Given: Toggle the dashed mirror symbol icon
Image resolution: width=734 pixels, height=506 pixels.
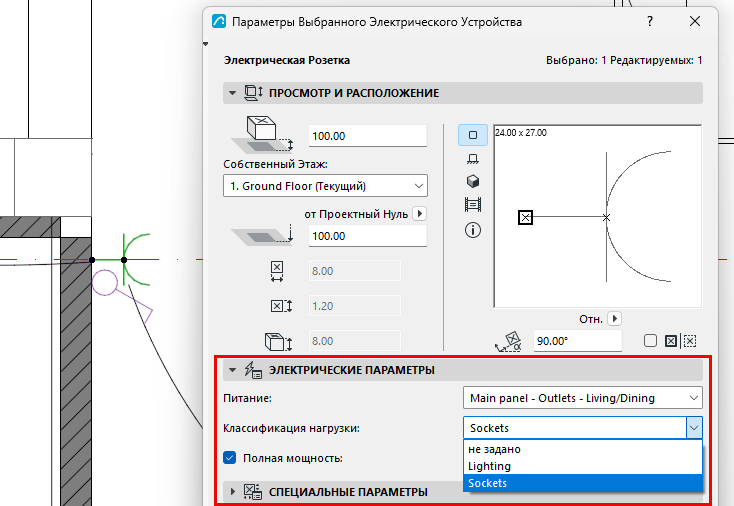Looking at the screenshot, I should [689, 341].
